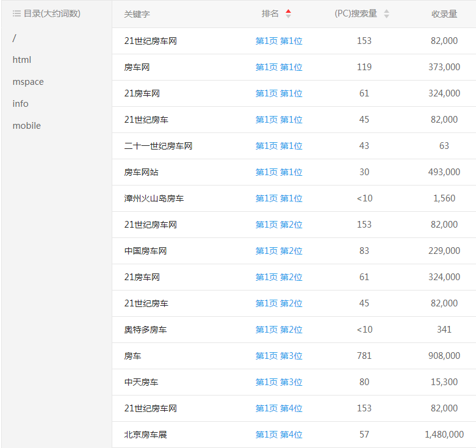Click the 关键字 column header
476x448 pixels.
coord(137,14)
